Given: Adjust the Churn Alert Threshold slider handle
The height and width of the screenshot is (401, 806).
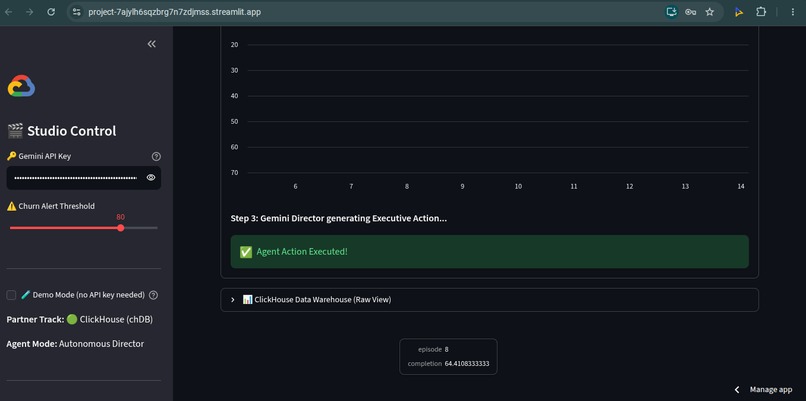Looking at the screenshot, I should [120, 228].
